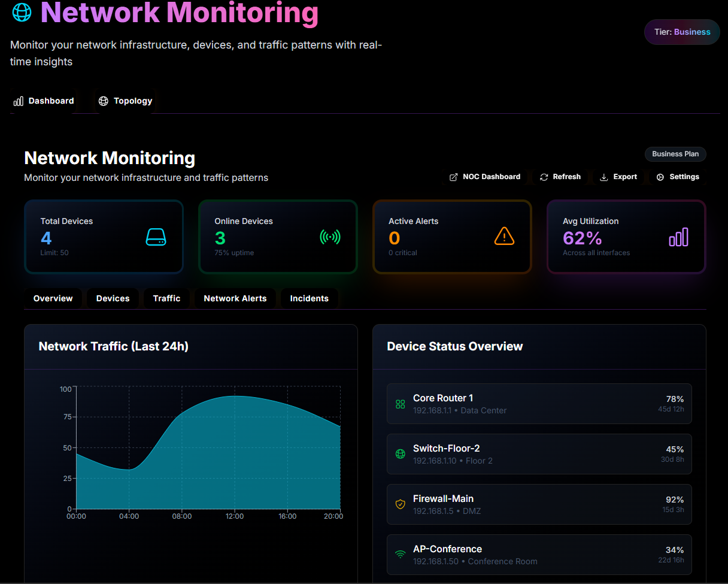The height and width of the screenshot is (584, 728).
Task: Go to the Incidents tab
Action: (310, 298)
